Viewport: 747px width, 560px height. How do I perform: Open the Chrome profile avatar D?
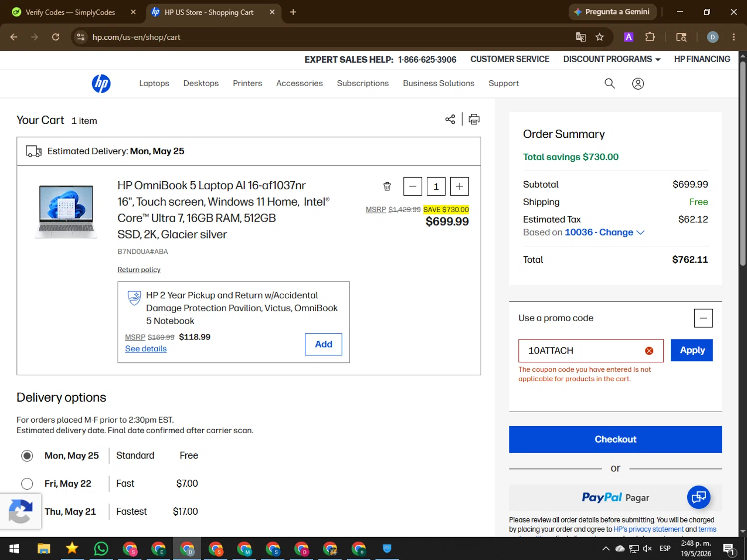tap(713, 37)
